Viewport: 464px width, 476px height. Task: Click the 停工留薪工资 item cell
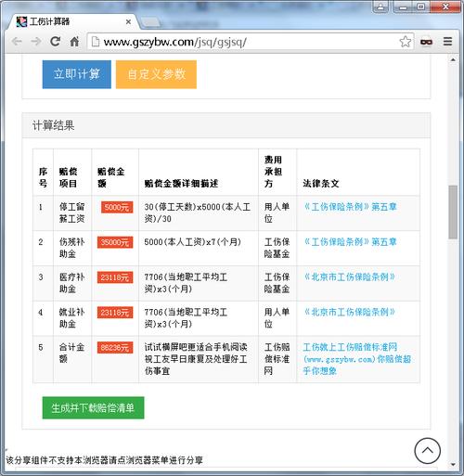point(72,212)
